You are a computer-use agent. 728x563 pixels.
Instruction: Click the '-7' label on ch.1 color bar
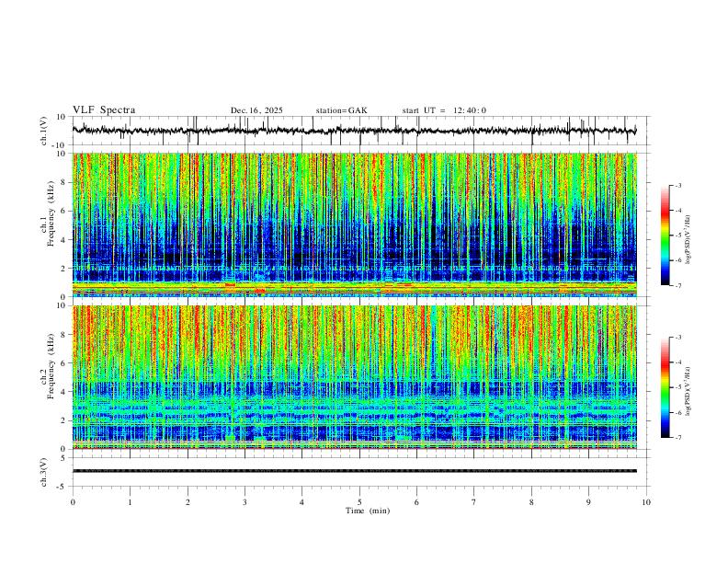(678, 285)
